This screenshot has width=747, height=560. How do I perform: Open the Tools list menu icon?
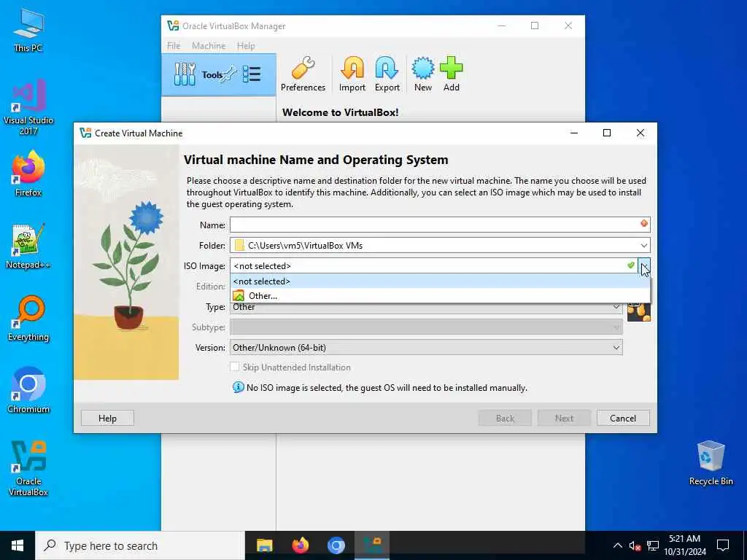tap(252, 74)
